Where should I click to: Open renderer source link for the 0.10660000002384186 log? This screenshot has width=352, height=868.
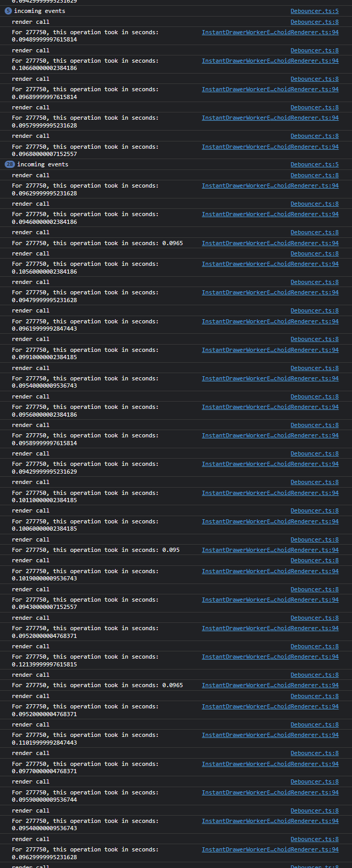tap(270, 61)
